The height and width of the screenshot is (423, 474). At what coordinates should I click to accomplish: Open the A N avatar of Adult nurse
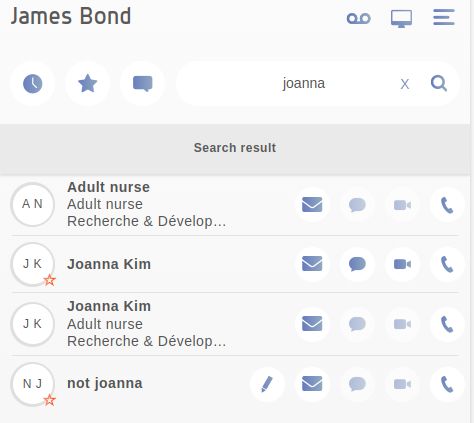pos(32,204)
